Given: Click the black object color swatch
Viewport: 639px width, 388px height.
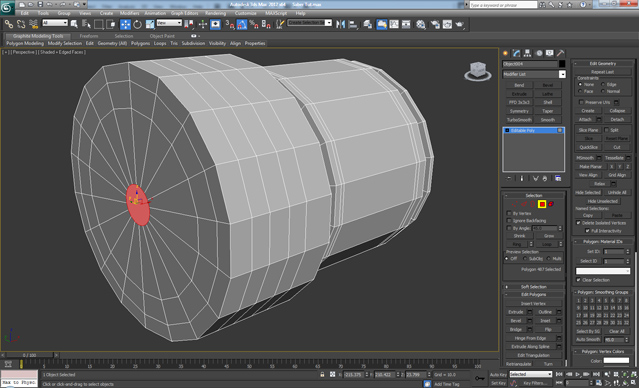Looking at the screenshot, I should point(562,64).
